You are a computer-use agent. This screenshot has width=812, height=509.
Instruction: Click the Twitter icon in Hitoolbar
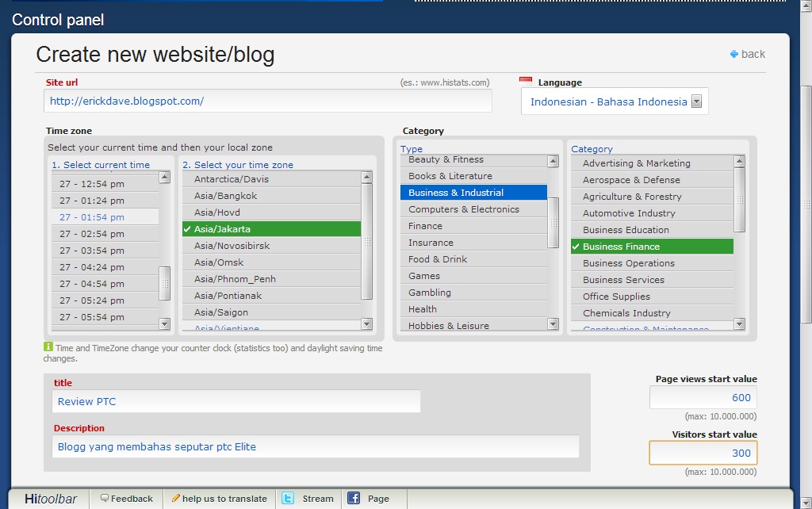click(x=287, y=498)
